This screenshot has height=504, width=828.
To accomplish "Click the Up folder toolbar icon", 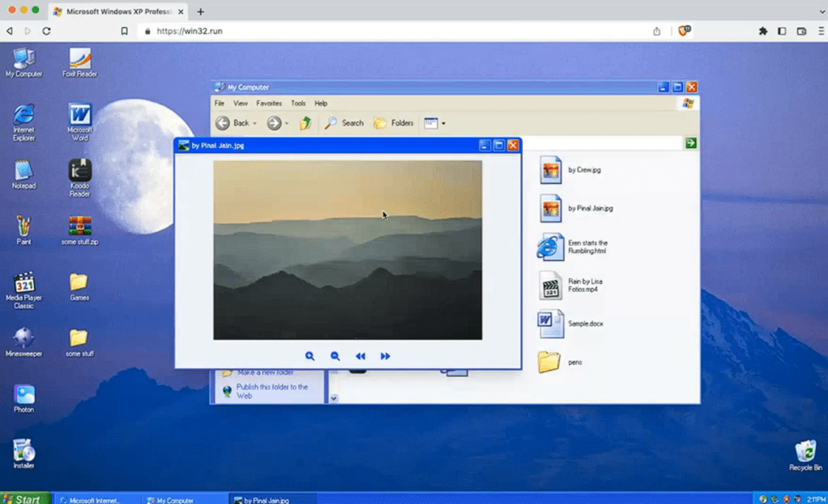I will [305, 122].
